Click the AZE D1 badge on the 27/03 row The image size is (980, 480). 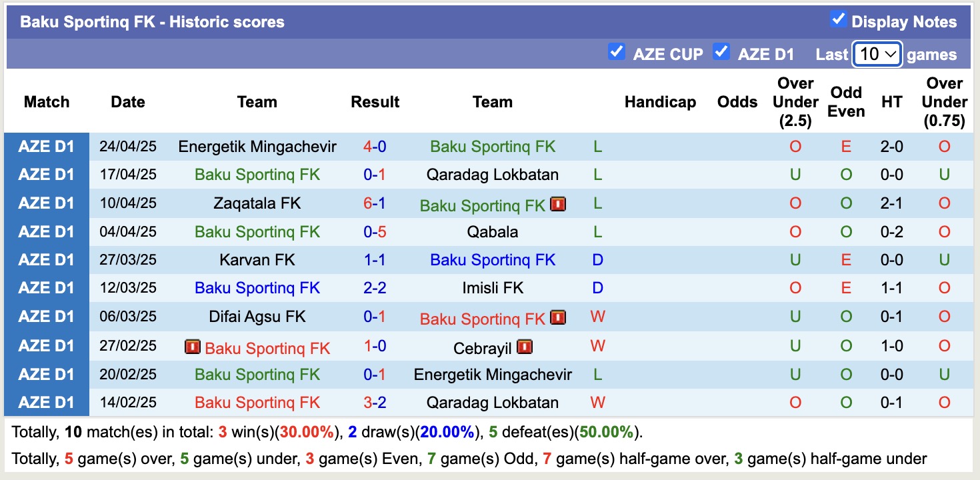coord(46,260)
